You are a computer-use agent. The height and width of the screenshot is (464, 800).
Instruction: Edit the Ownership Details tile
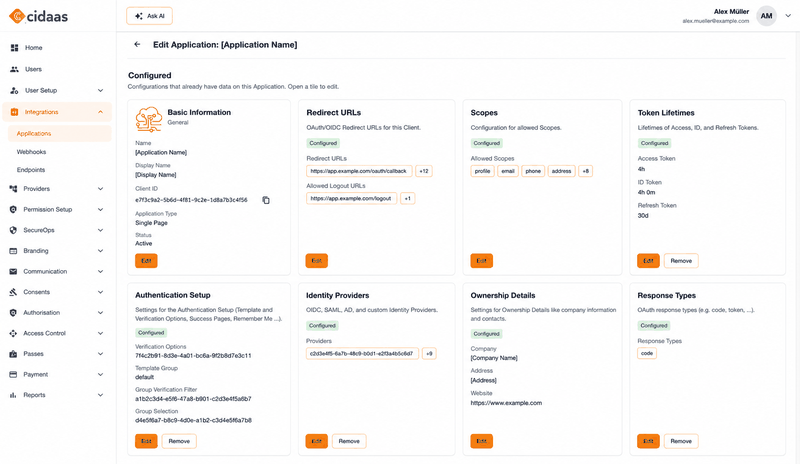pyautogui.click(x=481, y=441)
